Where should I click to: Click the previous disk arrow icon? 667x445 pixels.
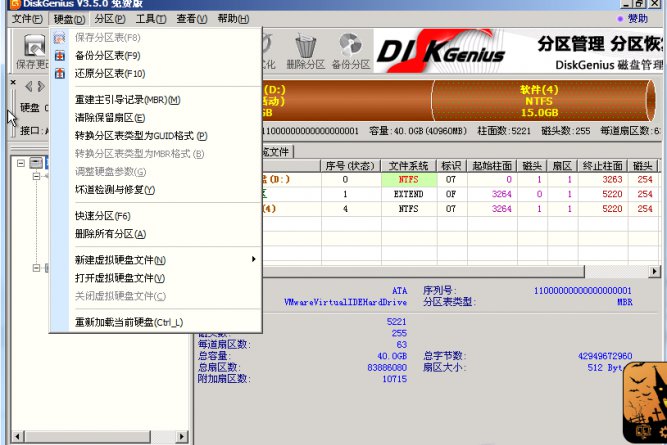coord(29,86)
